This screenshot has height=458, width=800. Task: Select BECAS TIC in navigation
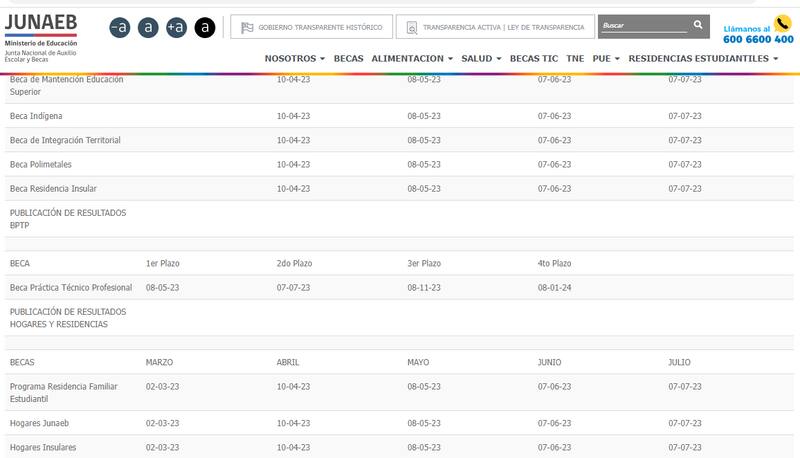(x=534, y=59)
